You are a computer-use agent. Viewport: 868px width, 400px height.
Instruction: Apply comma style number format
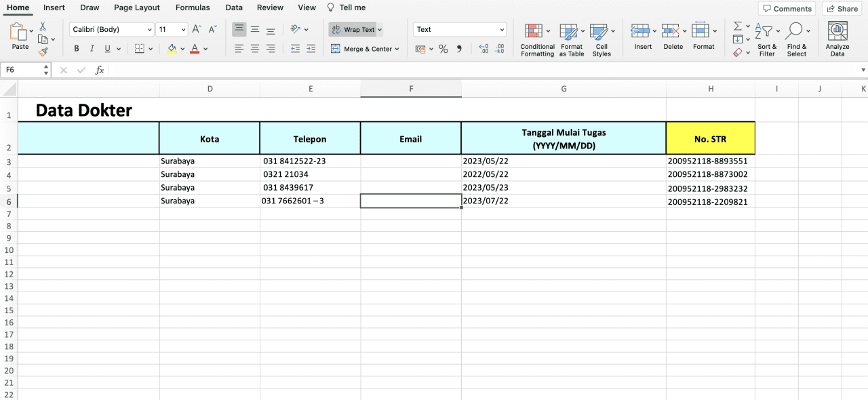459,49
